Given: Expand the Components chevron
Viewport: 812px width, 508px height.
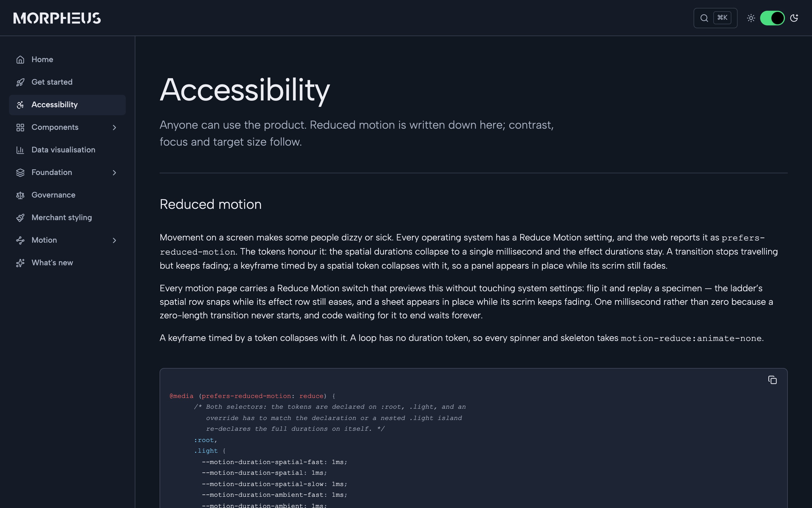Looking at the screenshot, I should [114, 127].
